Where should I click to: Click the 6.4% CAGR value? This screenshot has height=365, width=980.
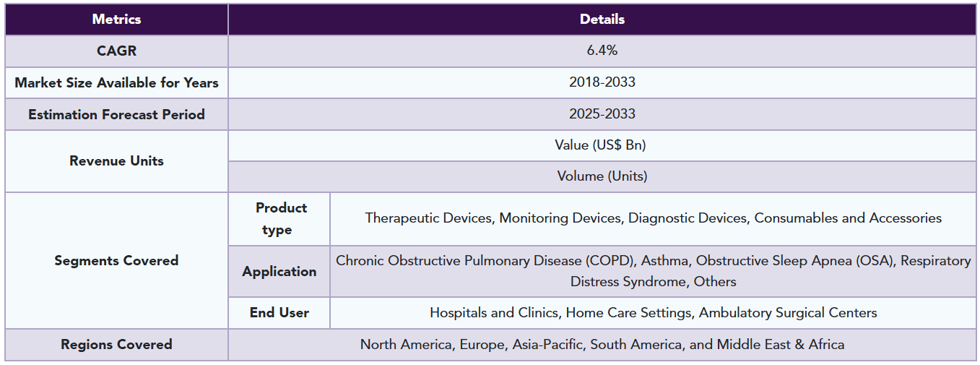[602, 51]
